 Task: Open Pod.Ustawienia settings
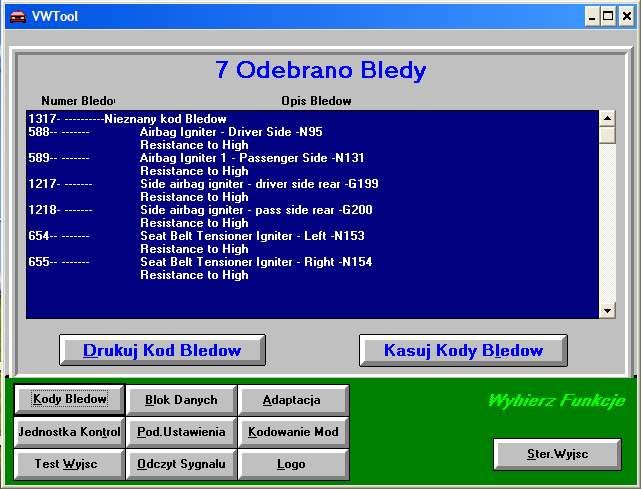point(181,432)
